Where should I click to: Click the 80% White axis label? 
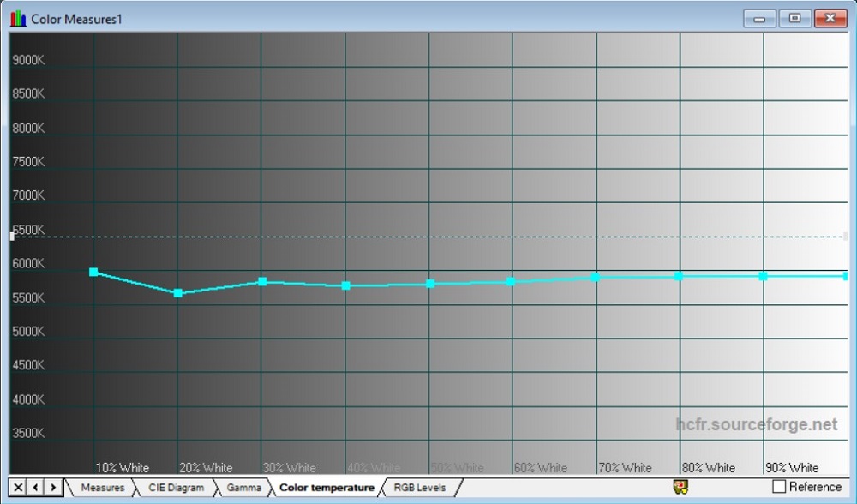pos(709,468)
